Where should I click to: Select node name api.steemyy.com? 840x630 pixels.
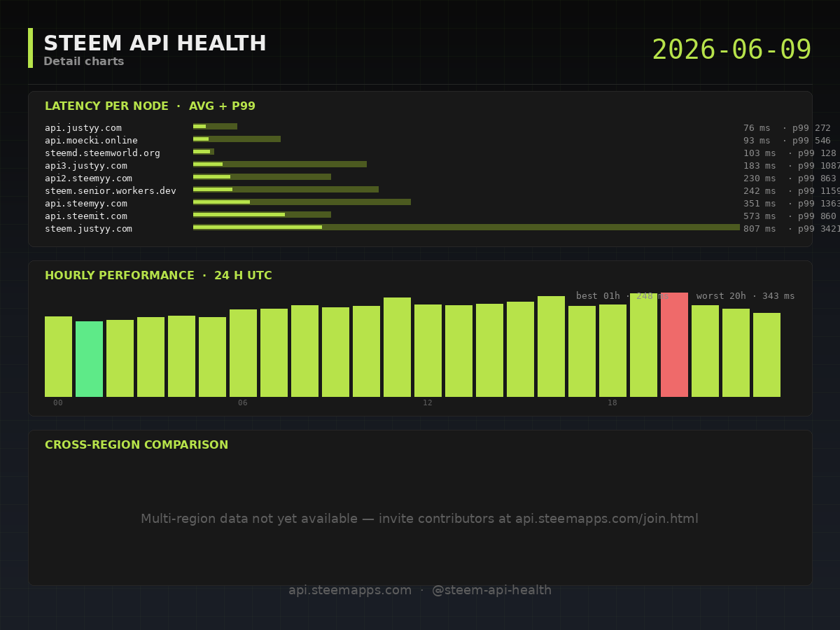pos(86,204)
